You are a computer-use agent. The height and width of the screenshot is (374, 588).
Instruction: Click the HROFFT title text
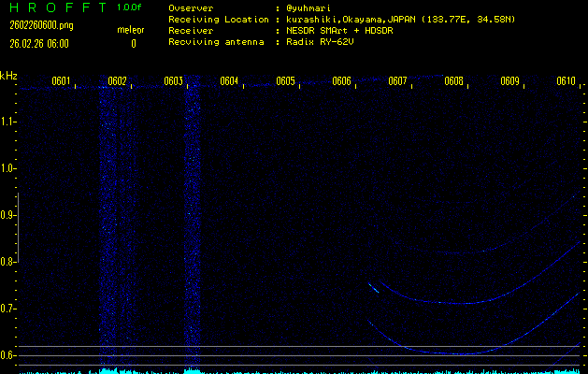54,7
